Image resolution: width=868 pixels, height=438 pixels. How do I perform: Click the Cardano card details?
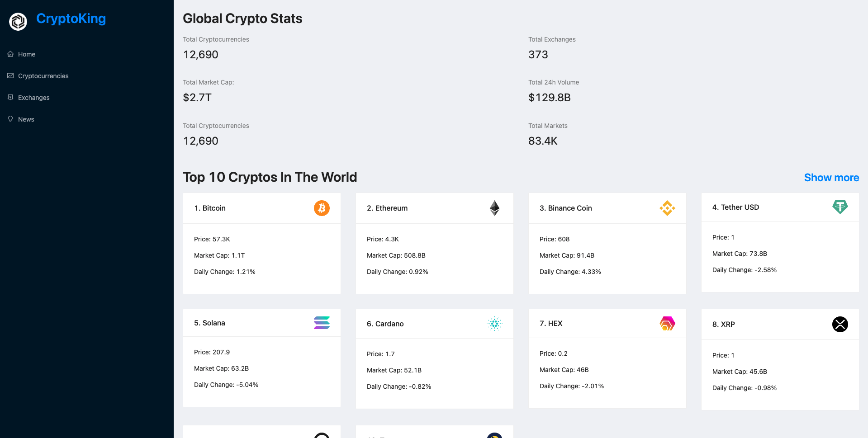(x=434, y=358)
